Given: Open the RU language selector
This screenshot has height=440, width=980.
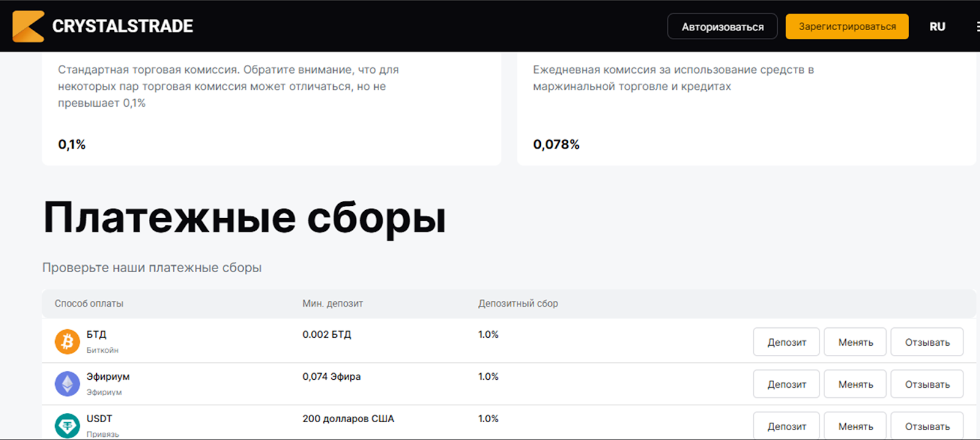Looking at the screenshot, I should (937, 26).
